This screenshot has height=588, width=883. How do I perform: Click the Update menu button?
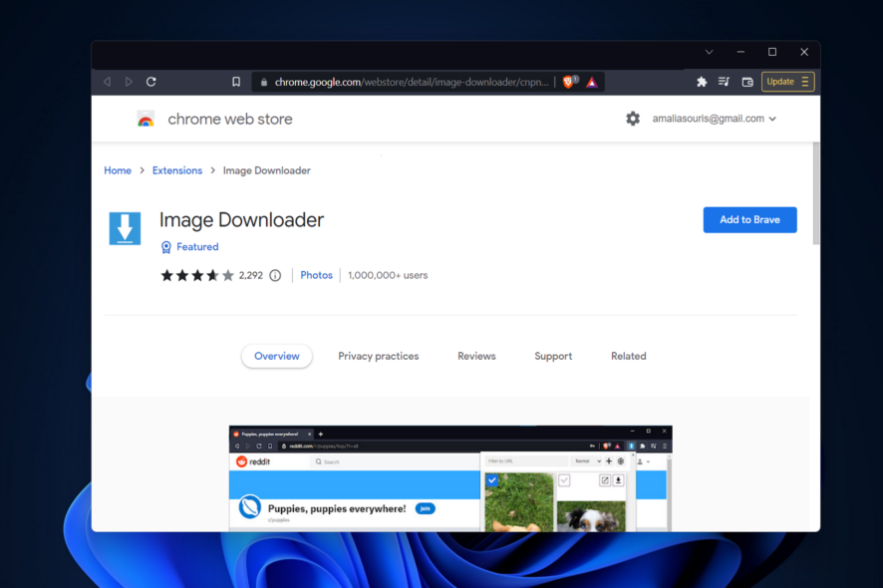788,82
